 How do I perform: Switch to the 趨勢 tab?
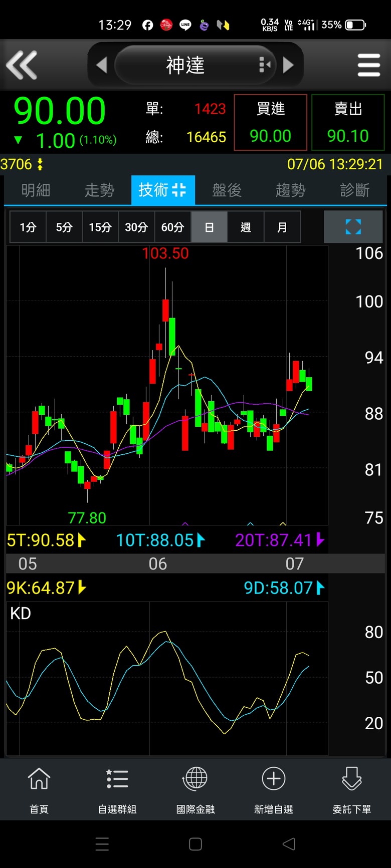pyautogui.click(x=291, y=190)
